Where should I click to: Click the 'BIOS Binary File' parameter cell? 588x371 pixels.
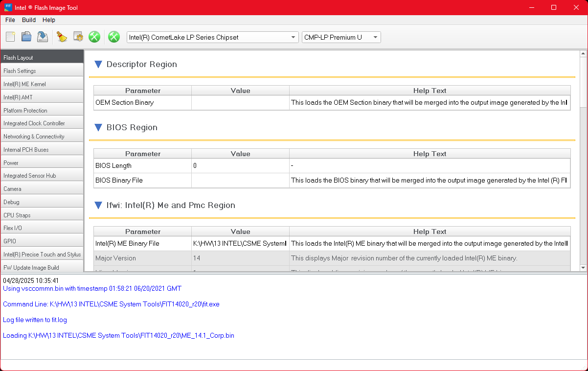(143, 180)
